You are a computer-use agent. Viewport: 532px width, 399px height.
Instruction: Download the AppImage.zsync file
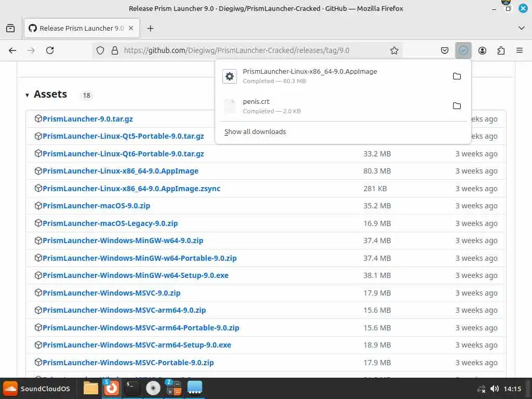[x=131, y=189]
